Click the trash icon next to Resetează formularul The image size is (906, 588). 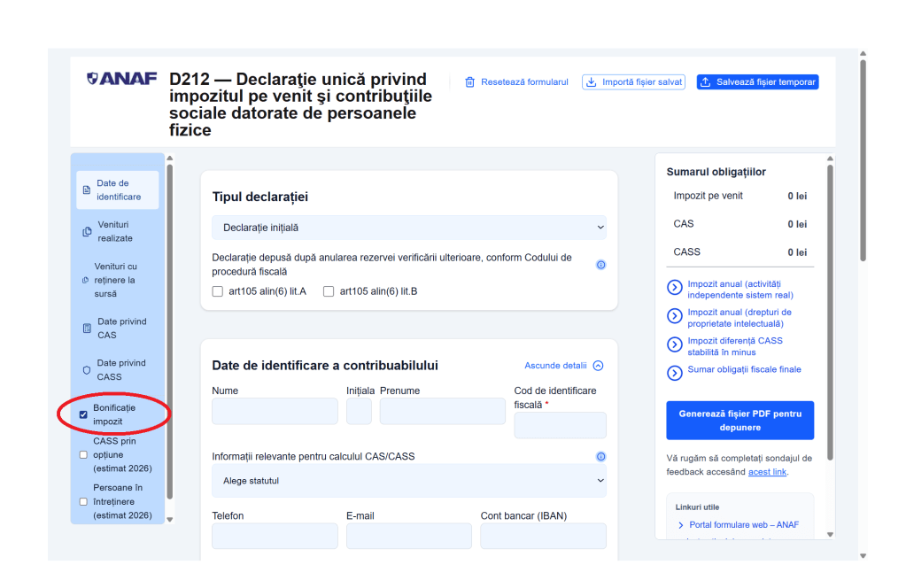click(x=470, y=81)
